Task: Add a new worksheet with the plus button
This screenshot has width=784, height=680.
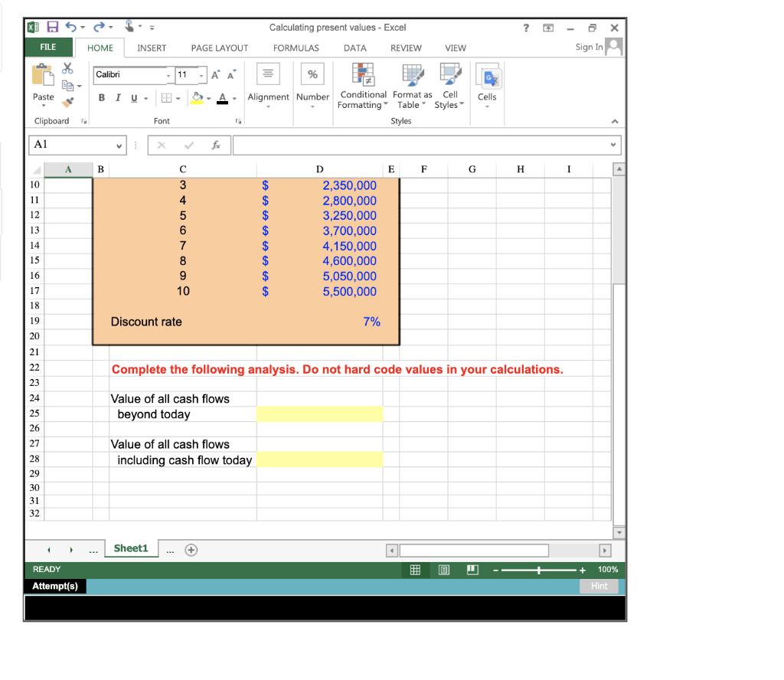Action: pos(190,548)
